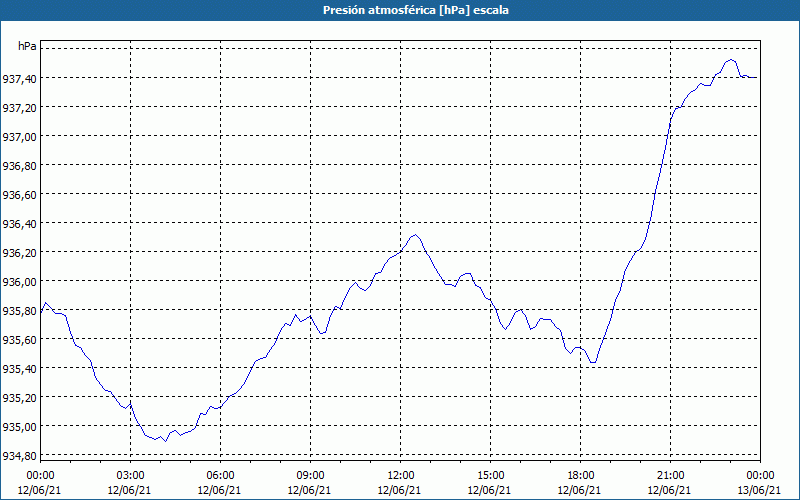The width and height of the screenshot is (800, 500).
Task: Click the 15:00 time axis label
Action: (490, 476)
